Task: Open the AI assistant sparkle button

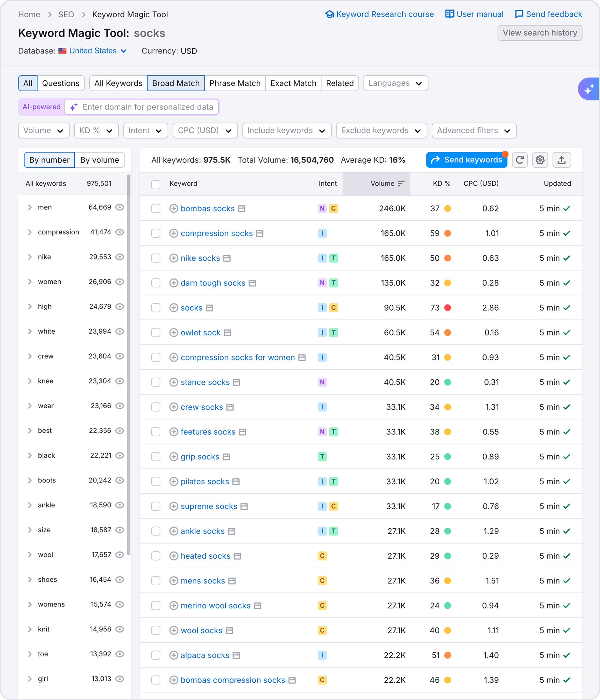Action: 590,89
